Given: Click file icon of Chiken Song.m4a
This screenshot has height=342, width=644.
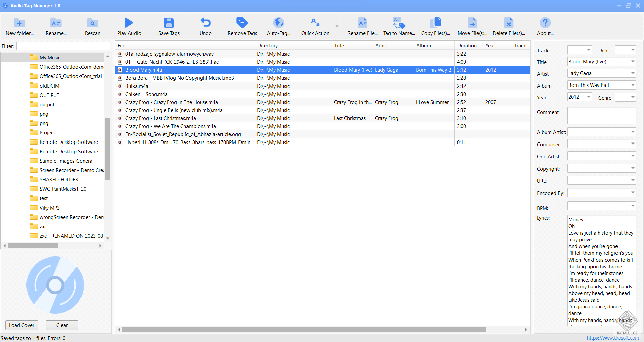Looking at the screenshot, I should point(120,94).
